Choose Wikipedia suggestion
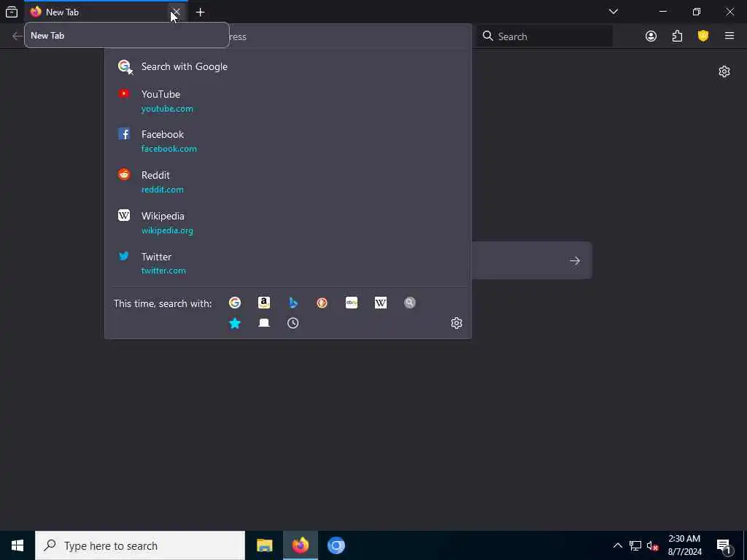The image size is (747, 560). 287,223
